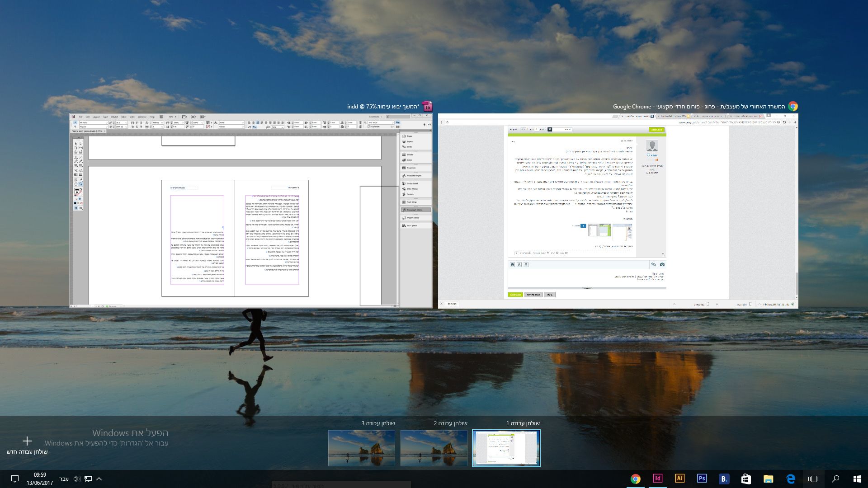Select the InDesign window thumbnail
Image resolution: width=868 pixels, height=488 pixels.
(250, 211)
